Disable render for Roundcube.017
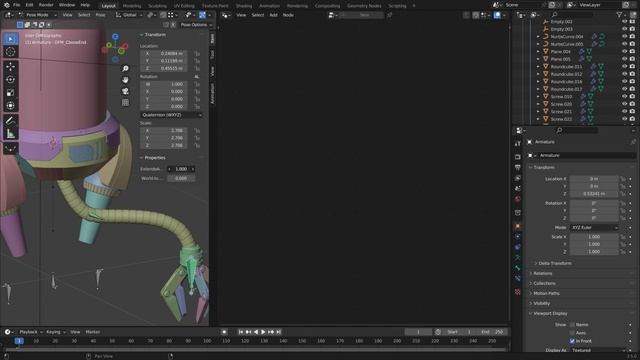Image resolution: width=640 pixels, height=360 pixels. coord(632,89)
